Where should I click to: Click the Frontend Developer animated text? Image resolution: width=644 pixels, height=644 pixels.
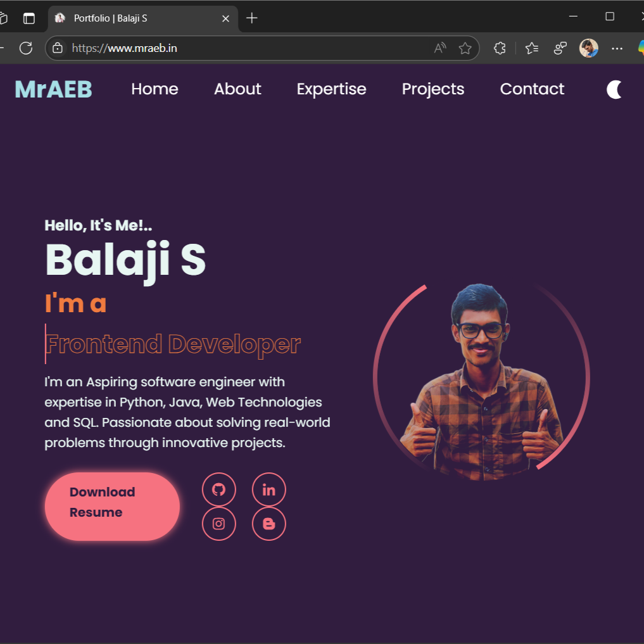[x=172, y=344]
